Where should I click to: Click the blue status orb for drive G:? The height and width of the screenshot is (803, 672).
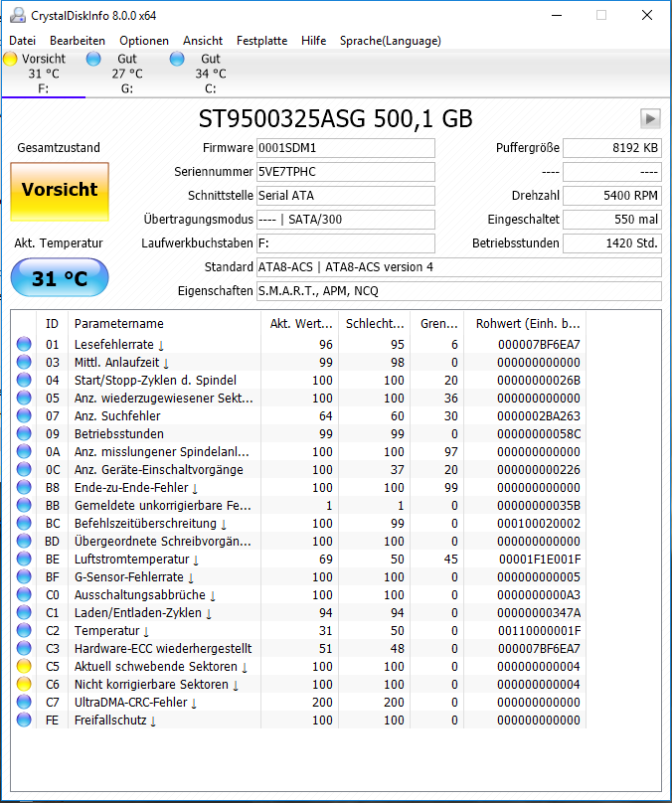[x=93, y=59]
